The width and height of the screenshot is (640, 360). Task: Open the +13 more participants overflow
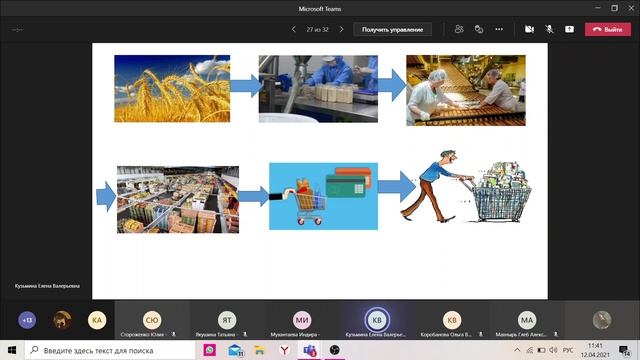pos(27,320)
